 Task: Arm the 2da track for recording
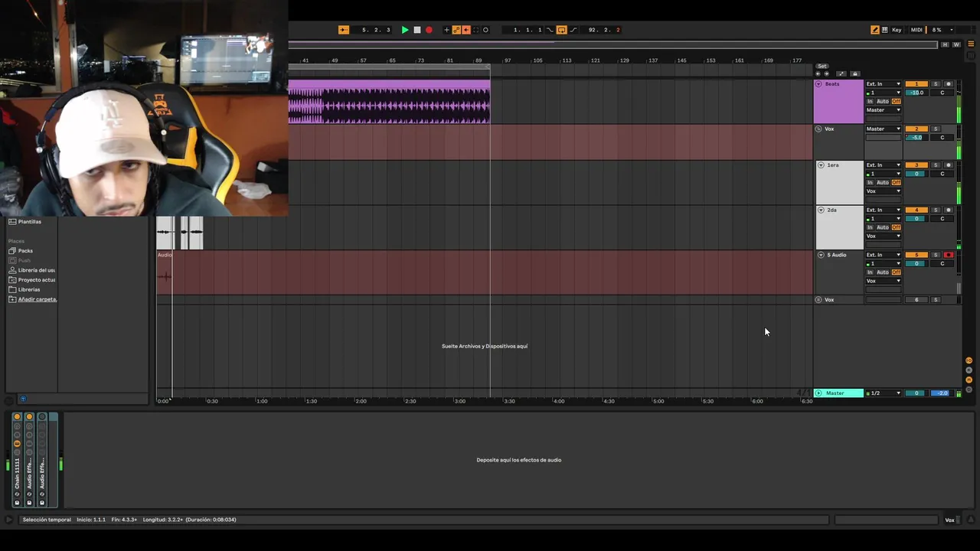point(949,210)
